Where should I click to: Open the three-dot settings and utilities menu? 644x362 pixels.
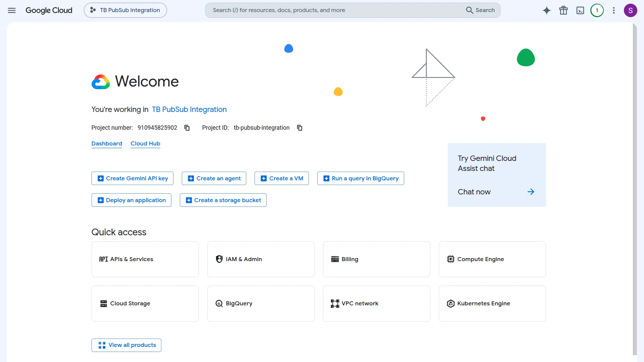[614, 10]
